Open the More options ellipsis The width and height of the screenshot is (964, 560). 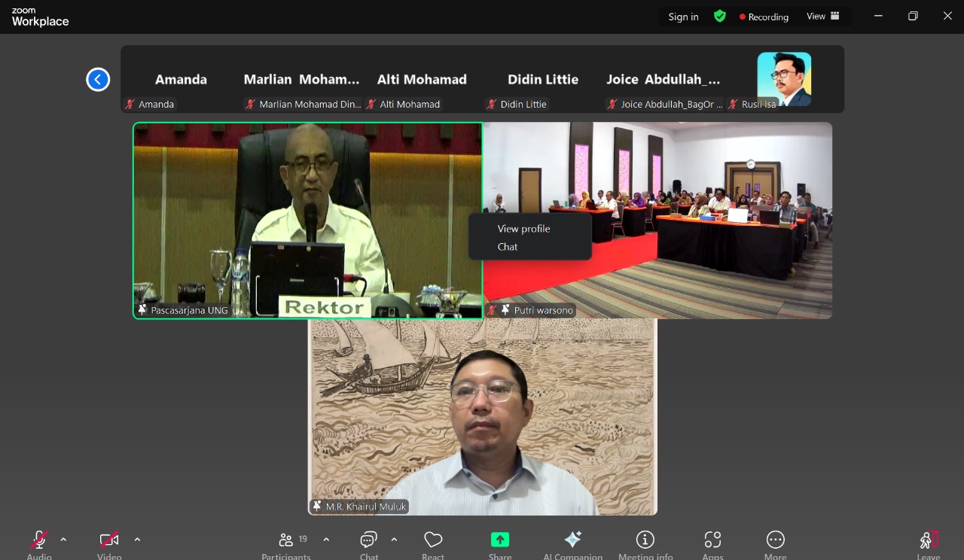point(775,540)
